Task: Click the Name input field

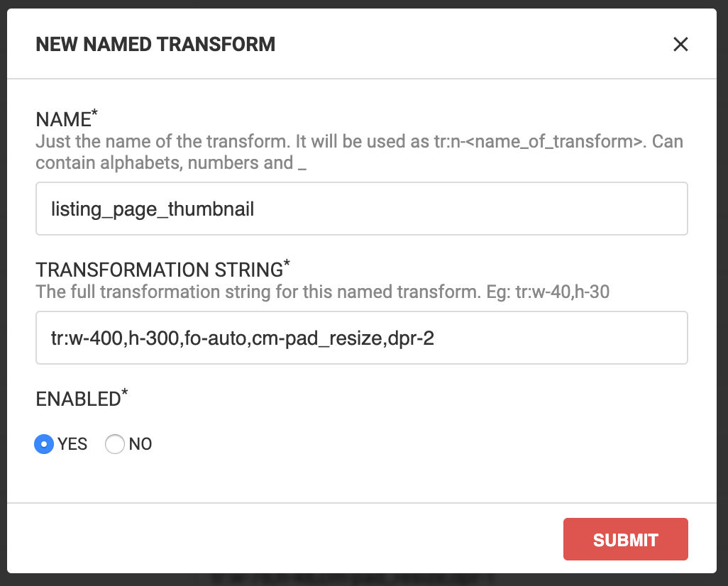Action: (x=361, y=209)
